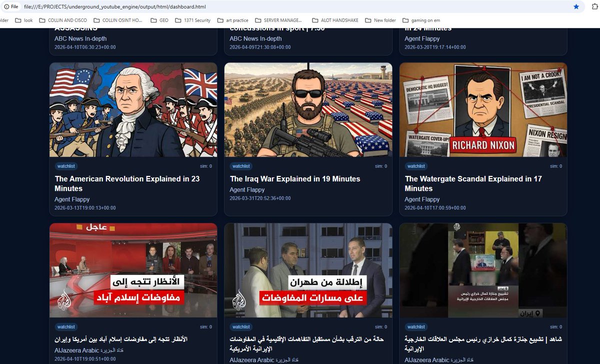Open the Tehran negotiations news thumbnail
600x364 pixels.
[308, 270]
